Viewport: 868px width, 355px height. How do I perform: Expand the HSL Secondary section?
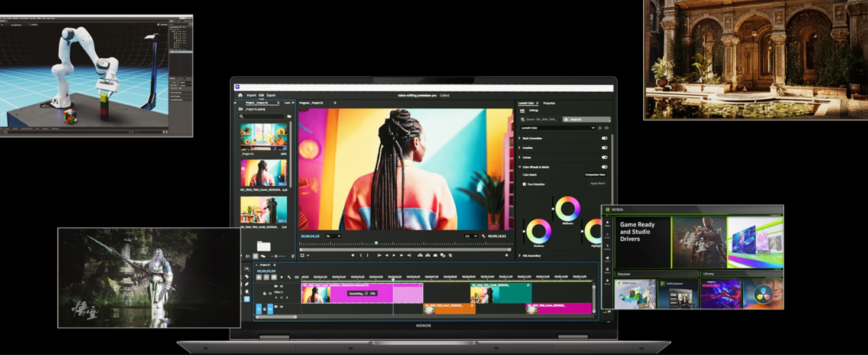[520, 256]
